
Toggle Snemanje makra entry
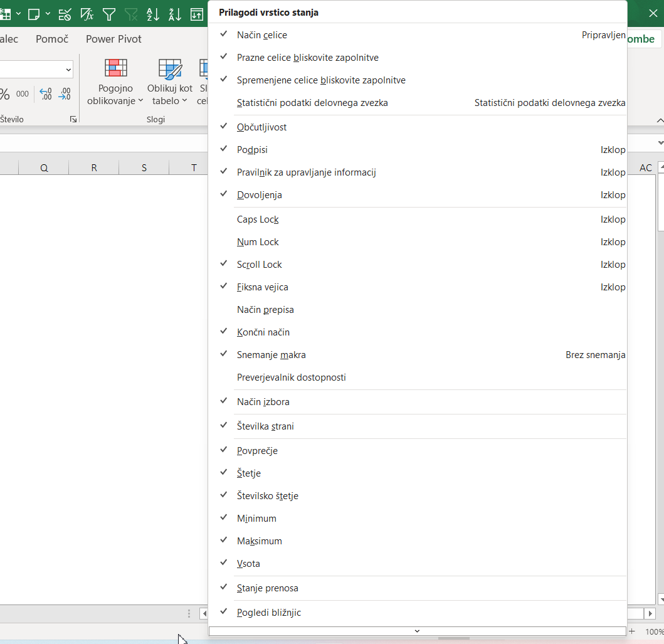(x=418, y=355)
